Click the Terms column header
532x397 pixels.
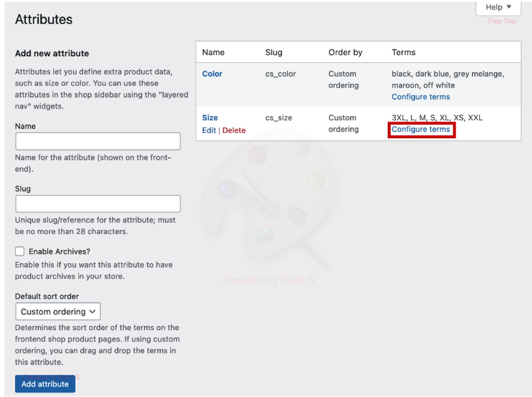[403, 52]
